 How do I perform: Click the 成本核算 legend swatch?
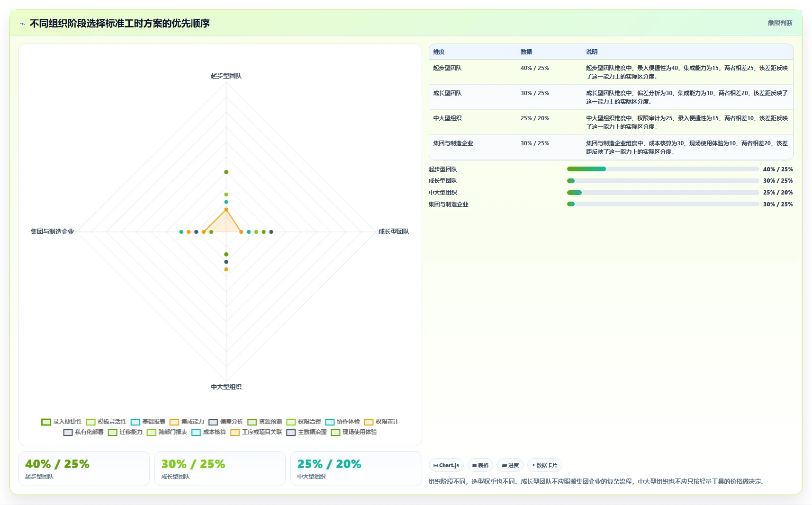196,432
